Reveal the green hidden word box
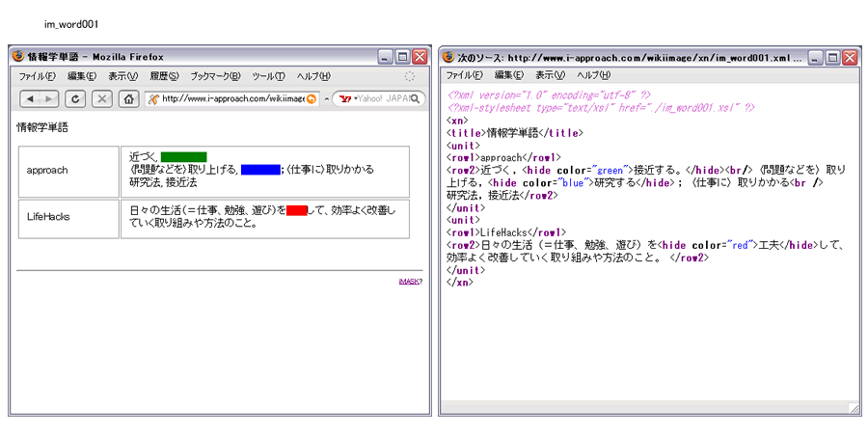 [183, 156]
